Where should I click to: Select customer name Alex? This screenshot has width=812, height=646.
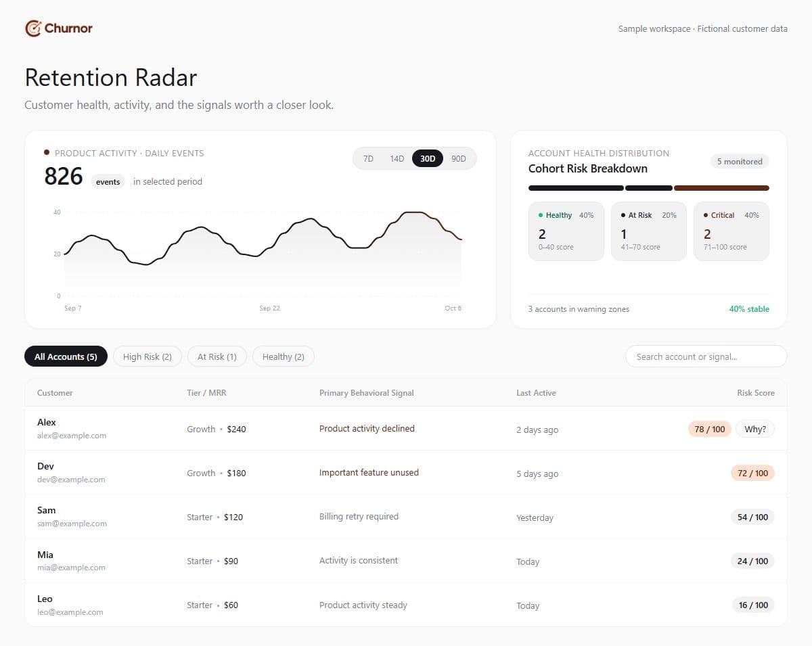pos(47,422)
